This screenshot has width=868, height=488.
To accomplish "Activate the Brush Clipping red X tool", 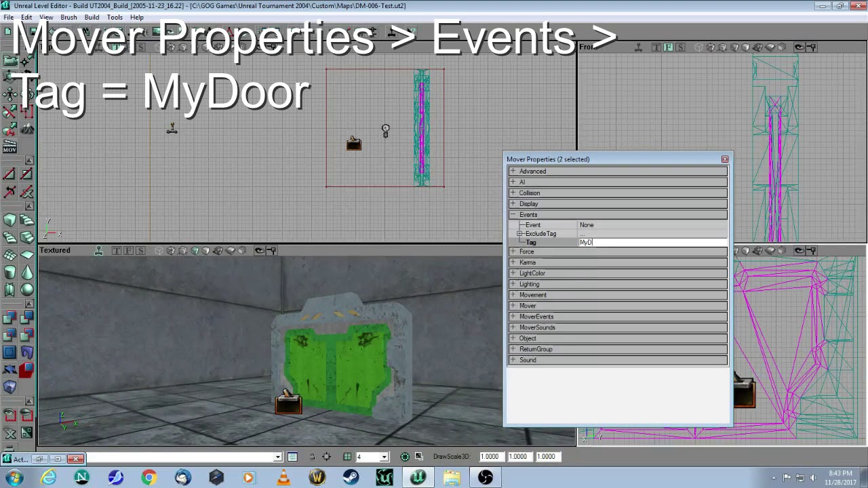I will [10, 112].
